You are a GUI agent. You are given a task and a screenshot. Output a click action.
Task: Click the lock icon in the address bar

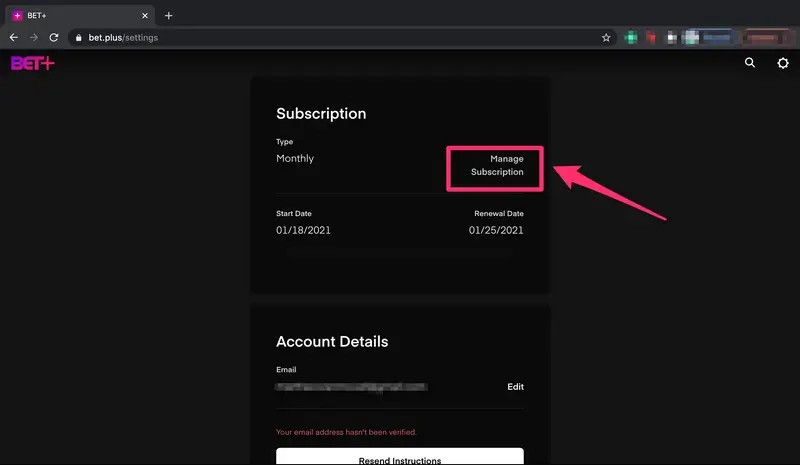click(79, 38)
